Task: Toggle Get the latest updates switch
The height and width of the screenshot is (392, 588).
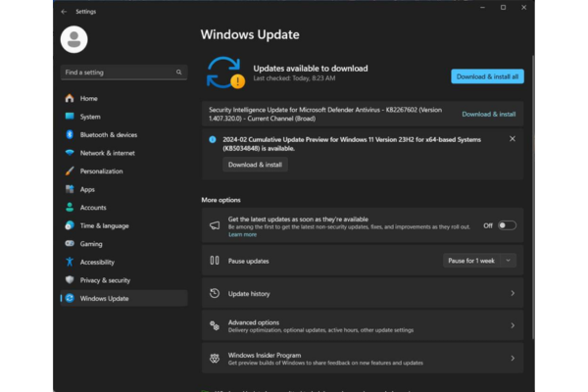Action: (x=507, y=225)
